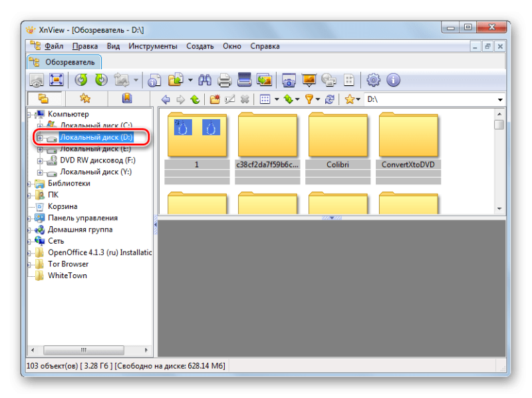Click the sort order green arrows icon
This screenshot has height=398, width=532.
pyautogui.click(x=288, y=100)
